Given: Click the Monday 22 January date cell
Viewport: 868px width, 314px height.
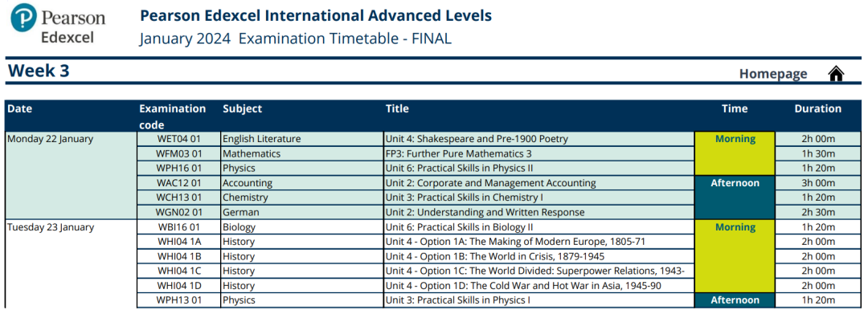Looking at the screenshot, I should [x=71, y=175].
